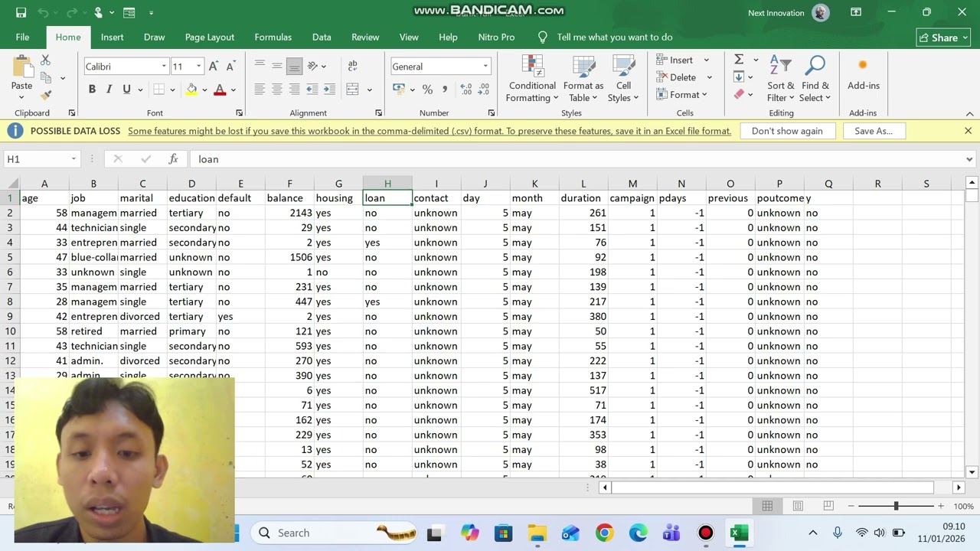The height and width of the screenshot is (551, 980).
Task: Switch to Page Layout view in status bar
Action: (798, 506)
